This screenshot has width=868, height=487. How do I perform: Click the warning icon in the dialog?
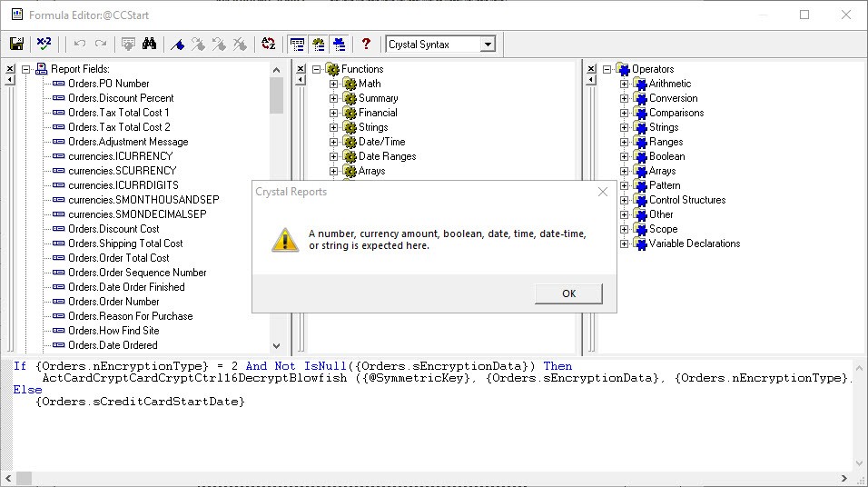[x=285, y=240]
